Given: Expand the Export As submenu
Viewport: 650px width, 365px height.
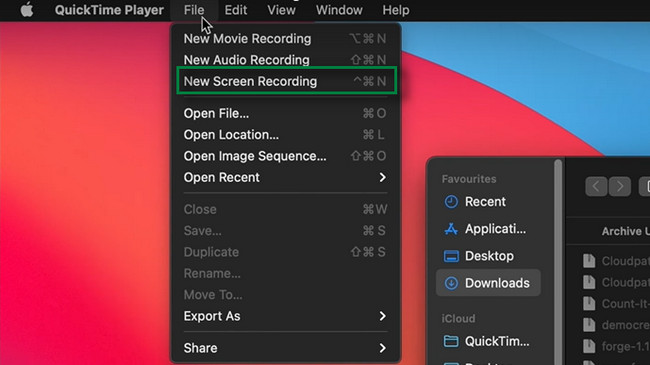Looking at the screenshot, I should [x=285, y=316].
